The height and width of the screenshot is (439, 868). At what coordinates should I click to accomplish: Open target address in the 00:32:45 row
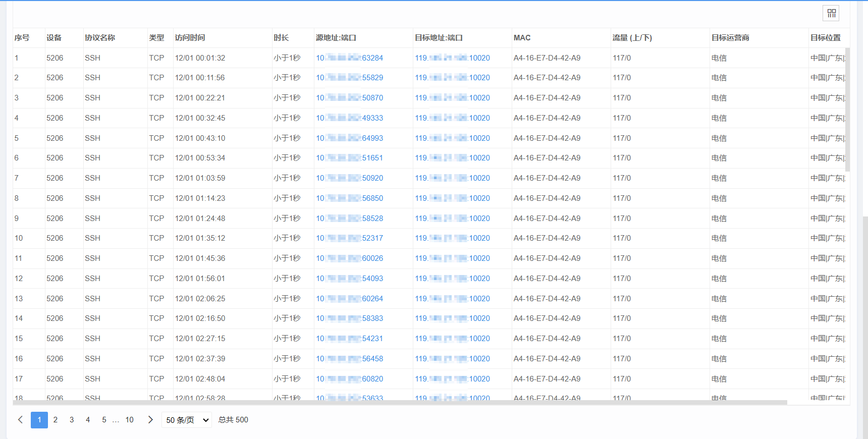(452, 118)
